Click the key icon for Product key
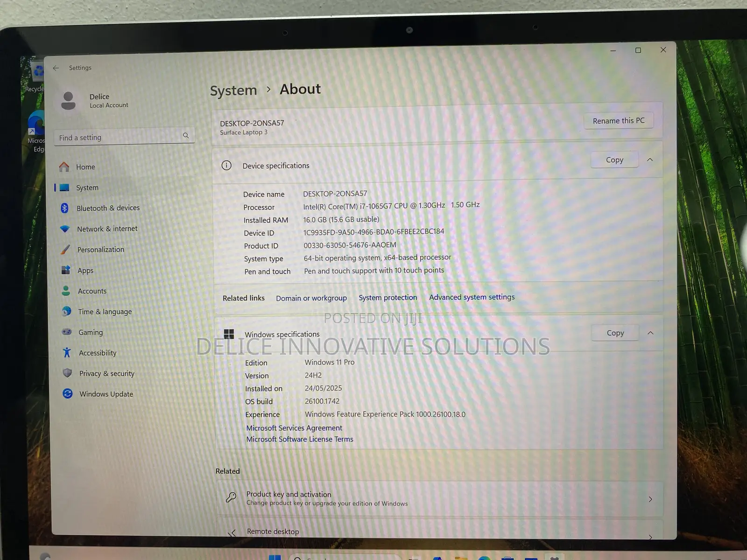Viewport: 747px width, 560px height. (231, 497)
